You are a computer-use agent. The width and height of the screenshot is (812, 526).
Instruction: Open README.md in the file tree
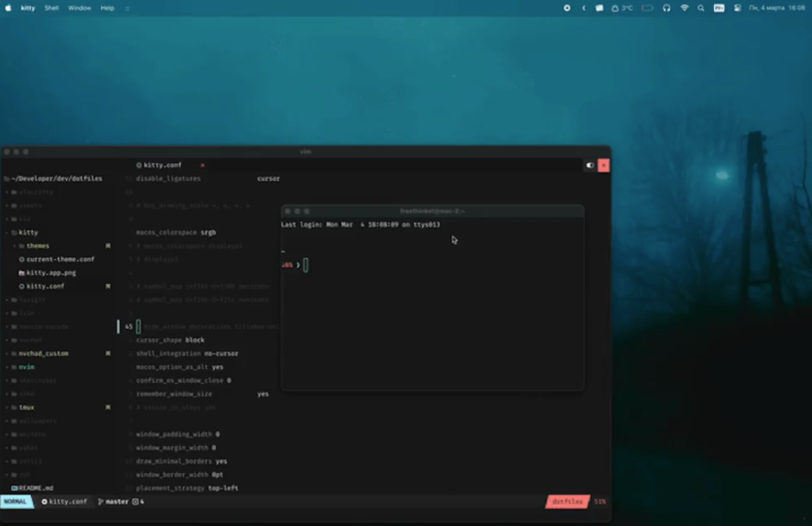[36, 488]
